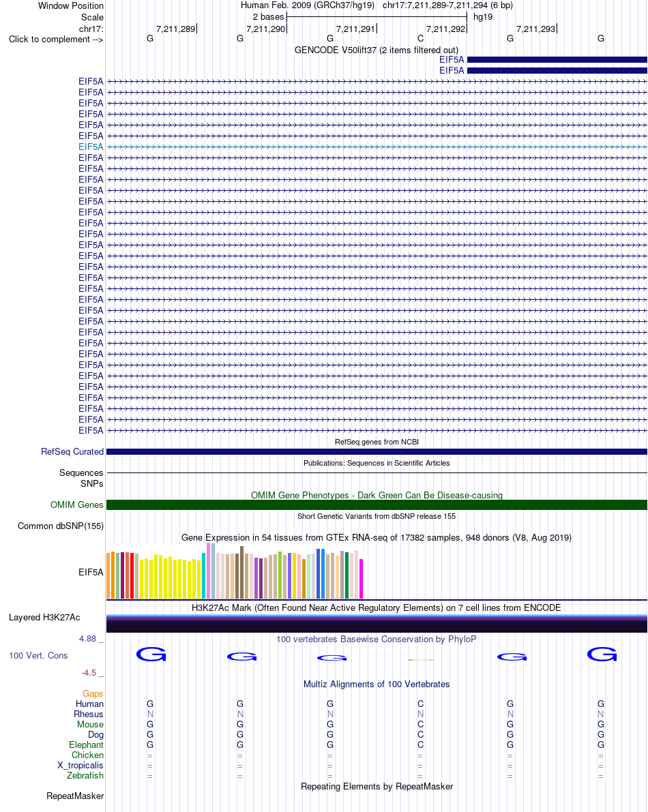Click the 'Zebrafish' species label
The height and width of the screenshot is (812, 648).
point(85,775)
